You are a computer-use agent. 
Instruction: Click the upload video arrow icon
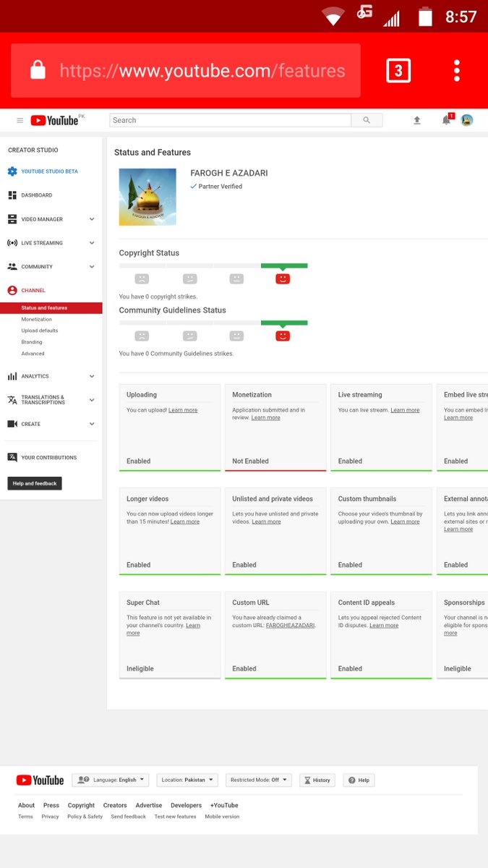click(x=417, y=121)
